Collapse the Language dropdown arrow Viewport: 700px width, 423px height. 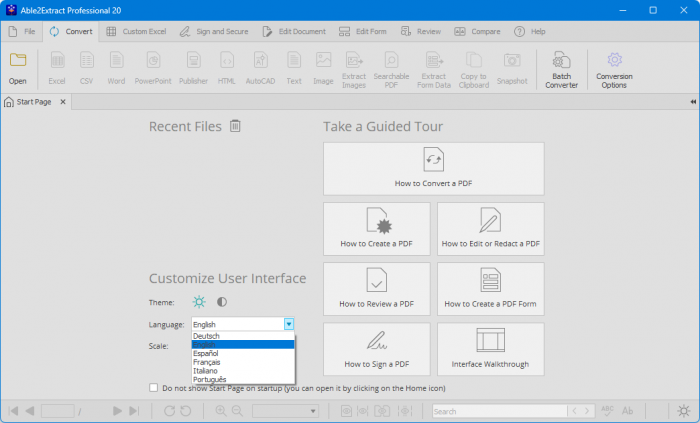[x=288, y=324]
